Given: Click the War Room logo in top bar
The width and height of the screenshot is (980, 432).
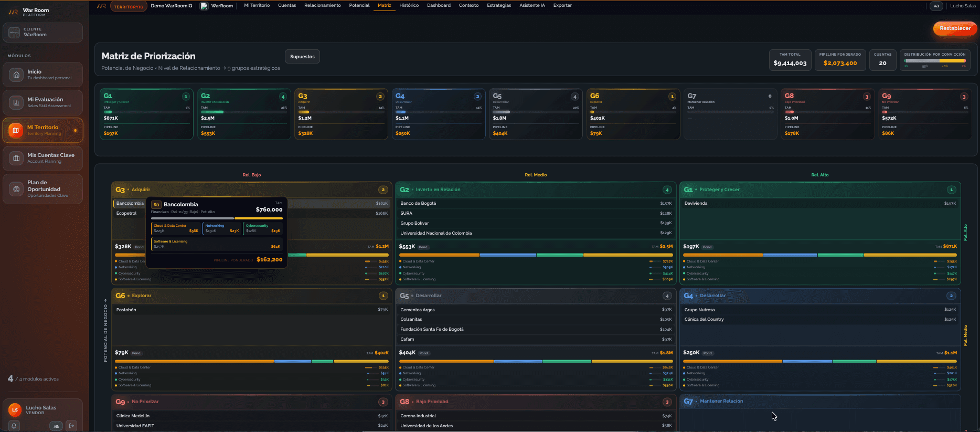Looking at the screenshot, I should (x=101, y=6).
